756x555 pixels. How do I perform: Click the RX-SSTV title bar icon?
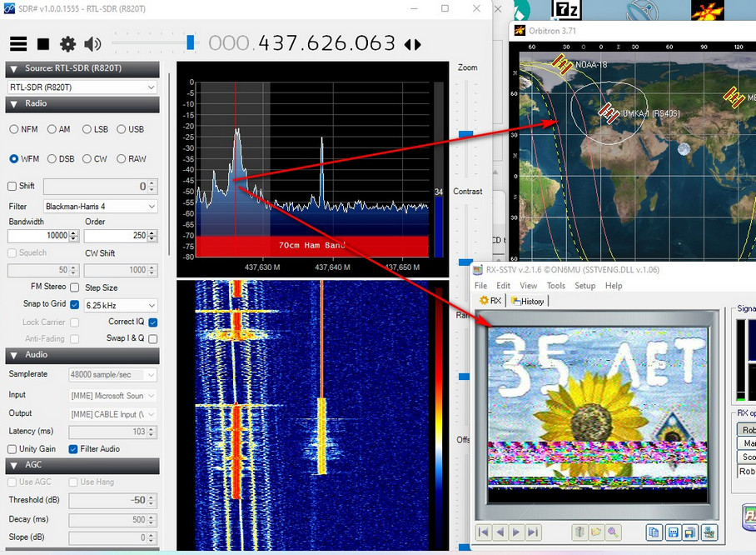coord(478,270)
